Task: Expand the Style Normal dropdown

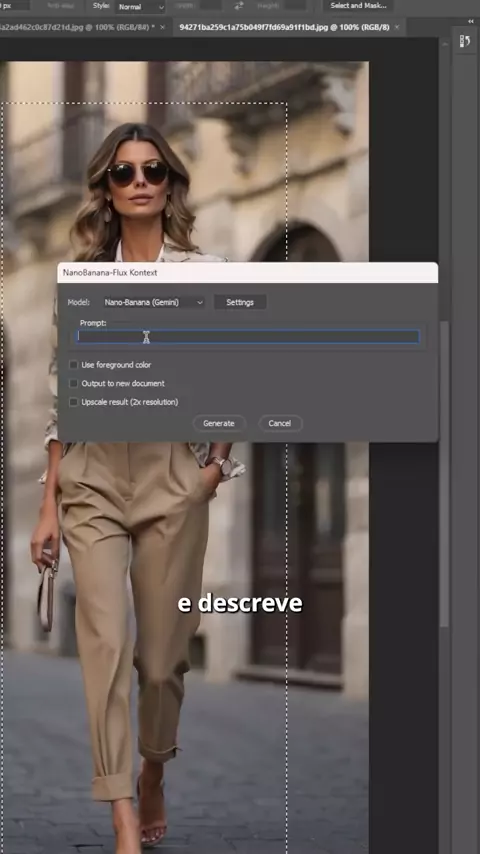Action: point(139,7)
